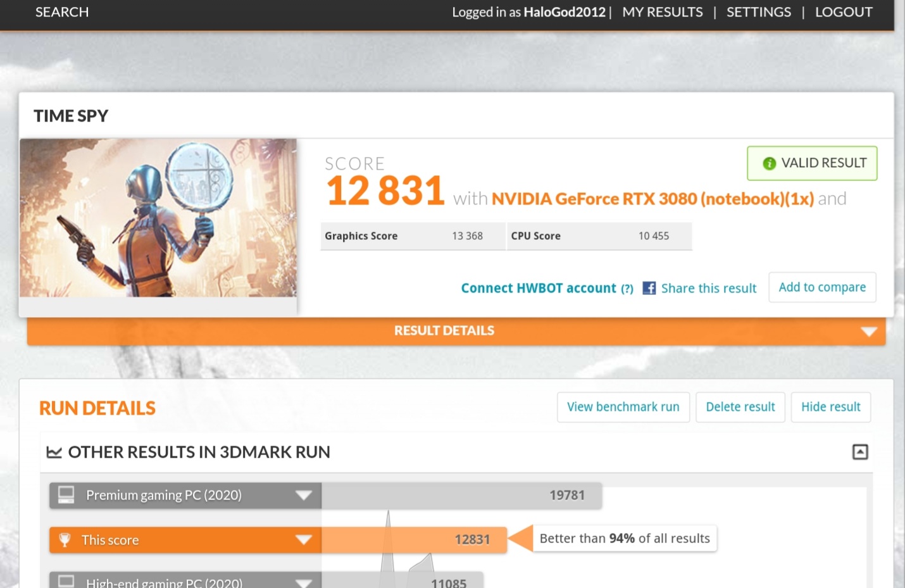
Task: Expand the RESULT DETAILS orange bar
Action: [456, 331]
